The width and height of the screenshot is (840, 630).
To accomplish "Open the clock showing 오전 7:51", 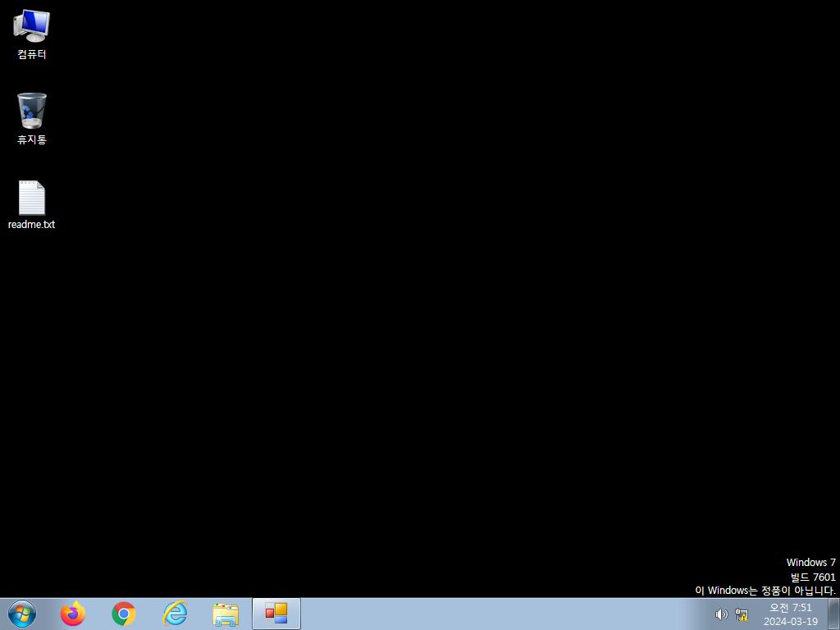I will pos(791,608).
